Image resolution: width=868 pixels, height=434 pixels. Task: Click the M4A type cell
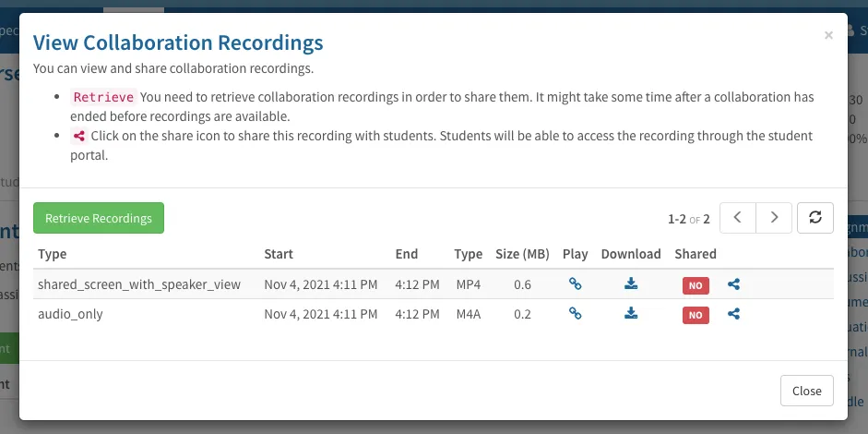(x=469, y=314)
